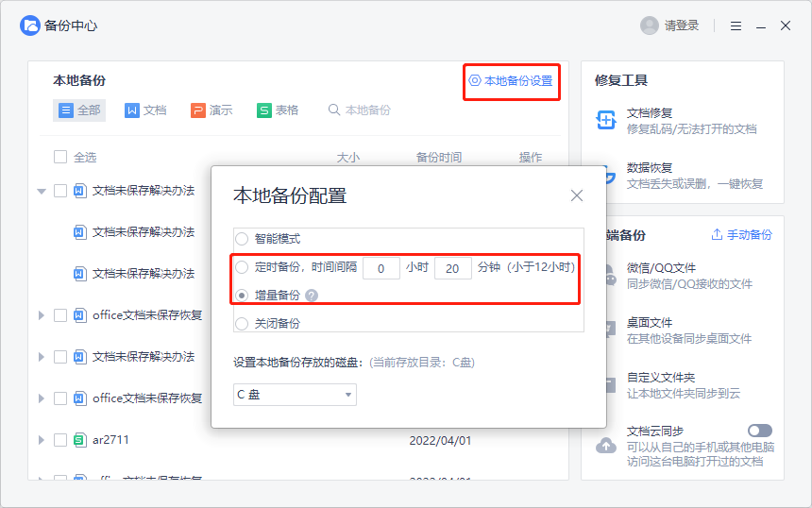This screenshot has width=812, height=508.
Task: Click the spreadsheet icon next to ar2711
Action: coord(79,440)
